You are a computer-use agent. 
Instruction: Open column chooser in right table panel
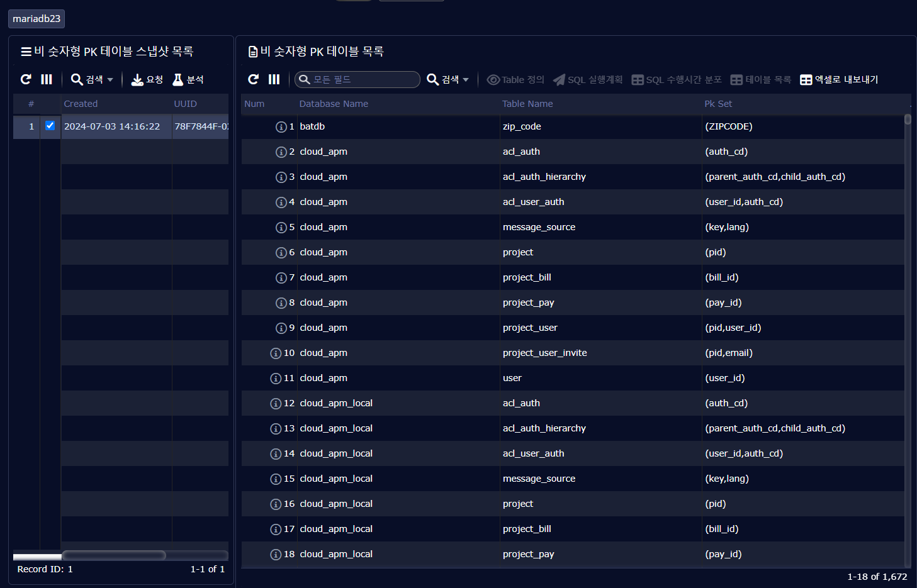(274, 79)
